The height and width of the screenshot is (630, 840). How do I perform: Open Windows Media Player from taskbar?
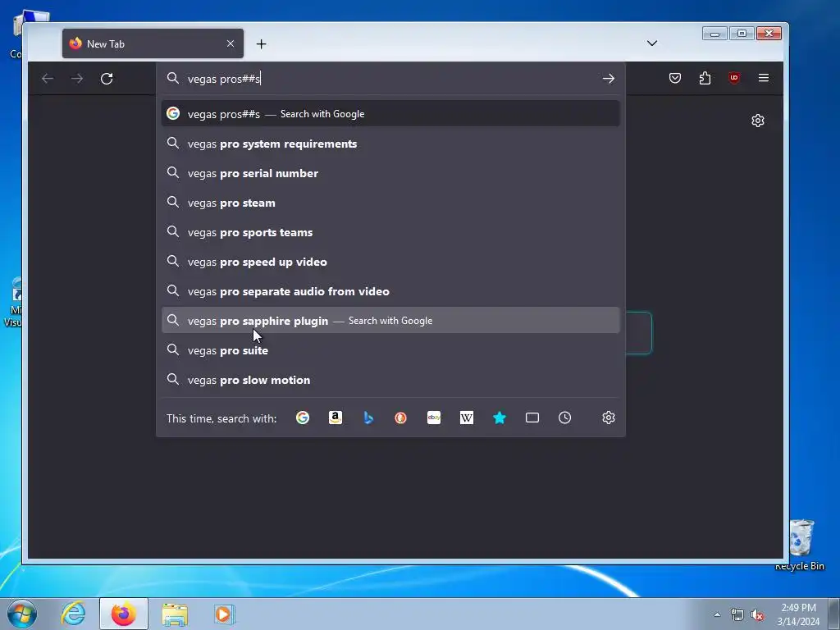(x=224, y=614)
